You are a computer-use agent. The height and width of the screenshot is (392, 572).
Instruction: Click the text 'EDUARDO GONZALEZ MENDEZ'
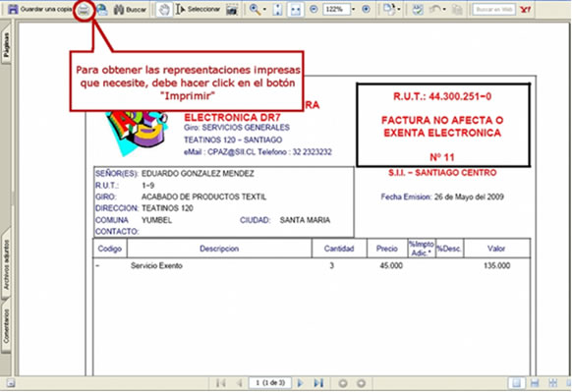[198, 174]
